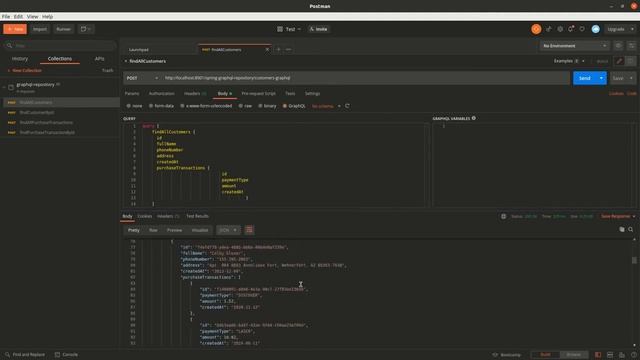The height and width of the screenshot is (360, 640).
Task: Switch to the APIs sidebar tab
Action: pyautogui.click(x=99, y=59)
